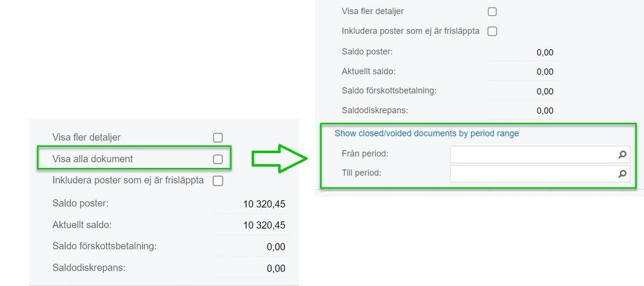Select Aktuellt saldo 0,00 value

pyautogui.click(x=545, y=71)
